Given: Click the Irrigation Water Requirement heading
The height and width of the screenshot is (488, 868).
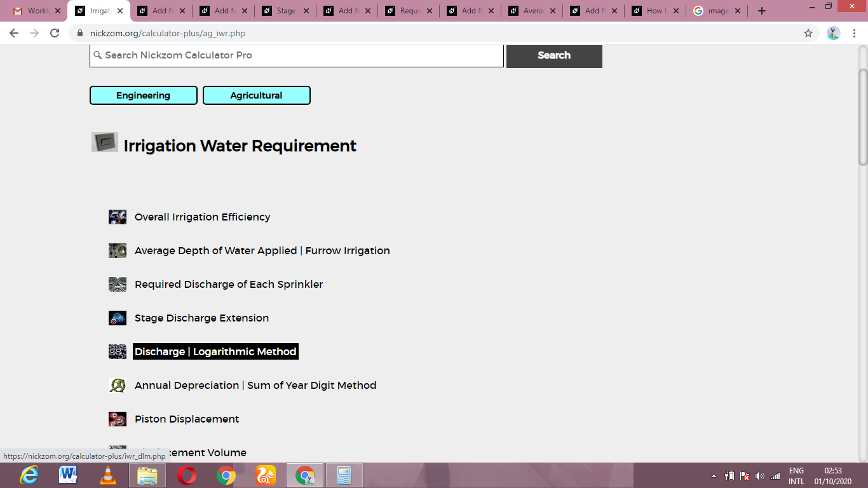Looking at the screenshot, I should click(240, 146).
